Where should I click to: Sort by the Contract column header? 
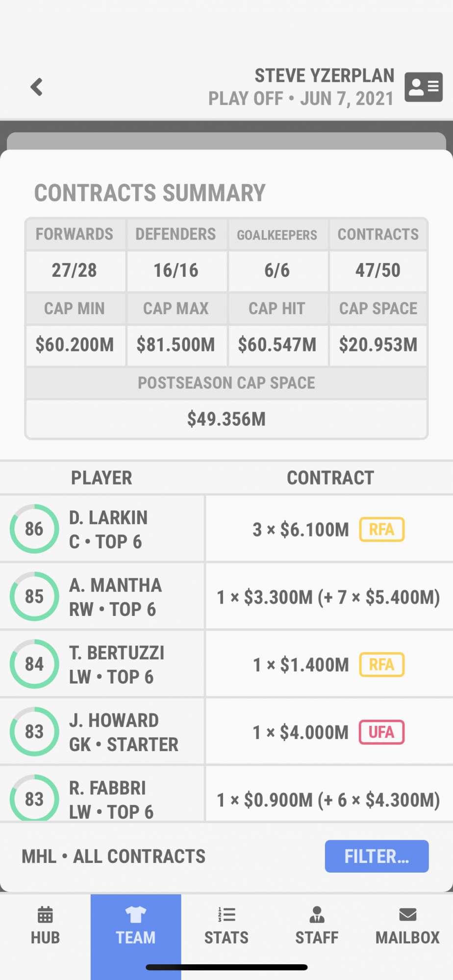point(330,478)
